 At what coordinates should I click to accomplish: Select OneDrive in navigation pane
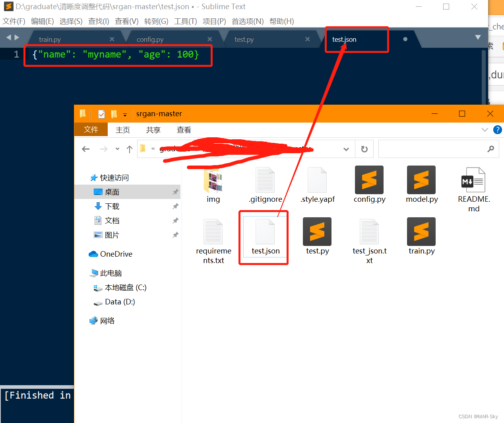[116, 254]
